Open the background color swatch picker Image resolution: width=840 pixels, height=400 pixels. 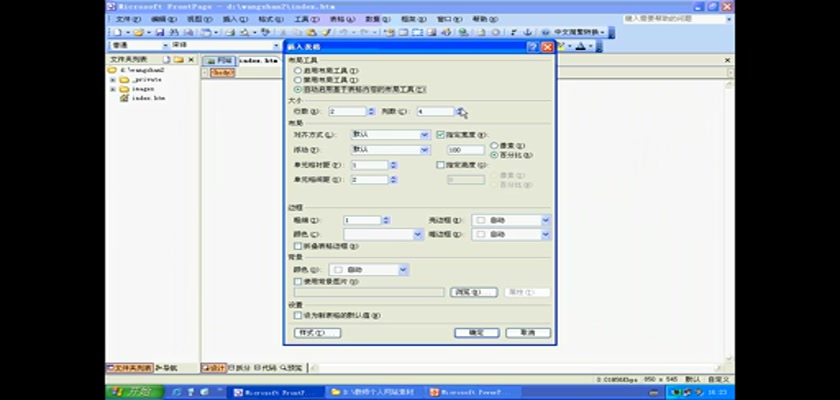(403, 269)
